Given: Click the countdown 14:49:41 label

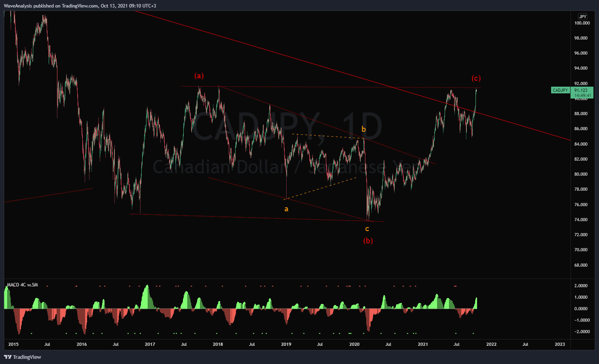Looking at the screenshot, I should click(583, 95).
